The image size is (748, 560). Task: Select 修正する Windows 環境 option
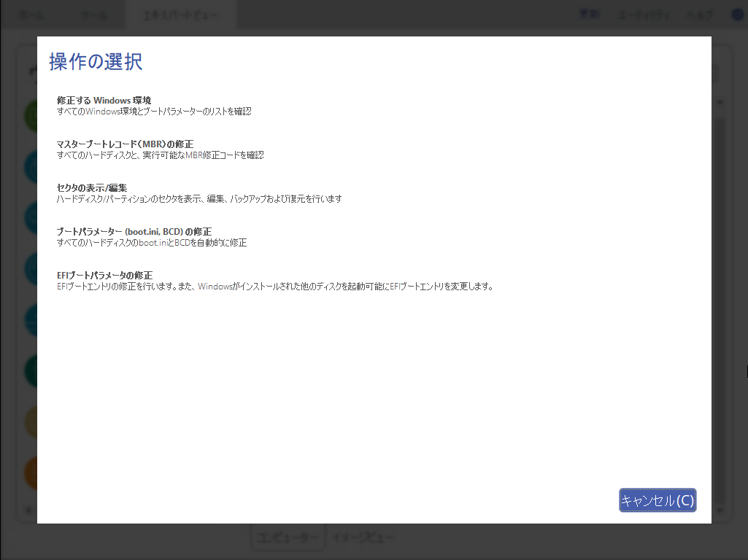(x=104, y=100)
